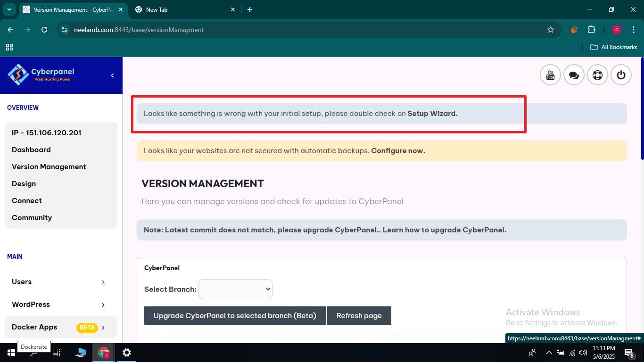
Task: Open Windows Start menu
Action: click(x=11, y=353)
